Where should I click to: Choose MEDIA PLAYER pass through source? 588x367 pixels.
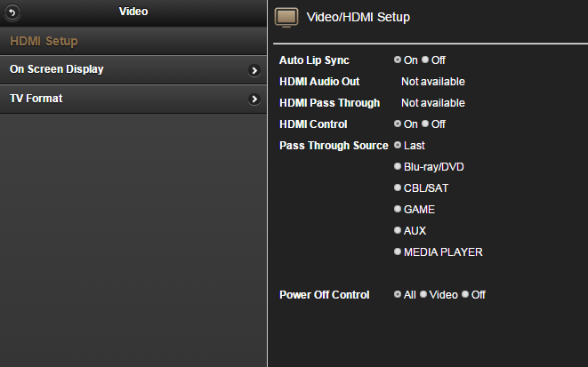398,251
